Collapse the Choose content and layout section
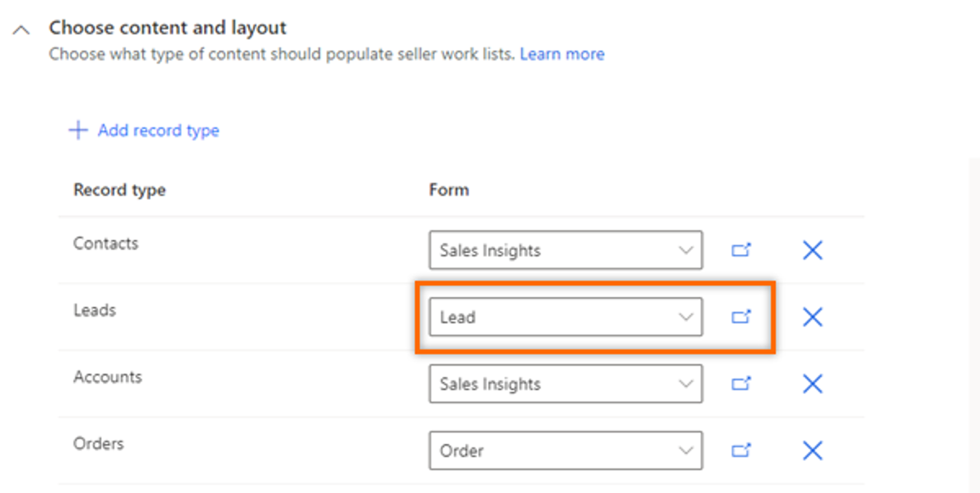The image size is (980, 493). point(22,29)
